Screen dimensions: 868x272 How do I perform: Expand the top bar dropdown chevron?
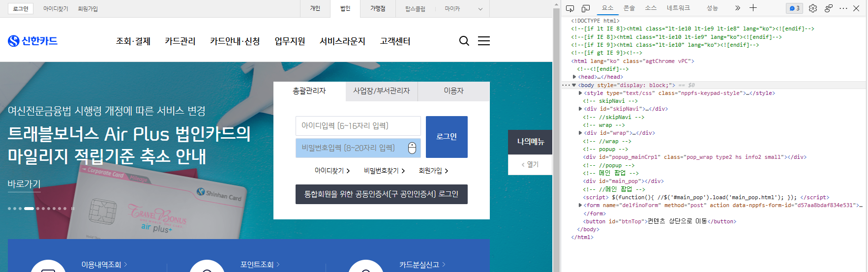(480, 9)
